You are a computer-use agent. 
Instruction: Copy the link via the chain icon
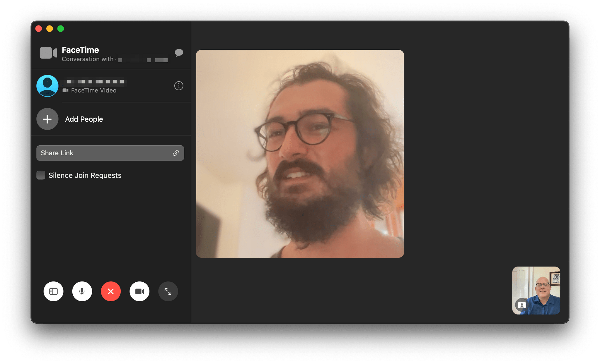click(x=176, y=153)
